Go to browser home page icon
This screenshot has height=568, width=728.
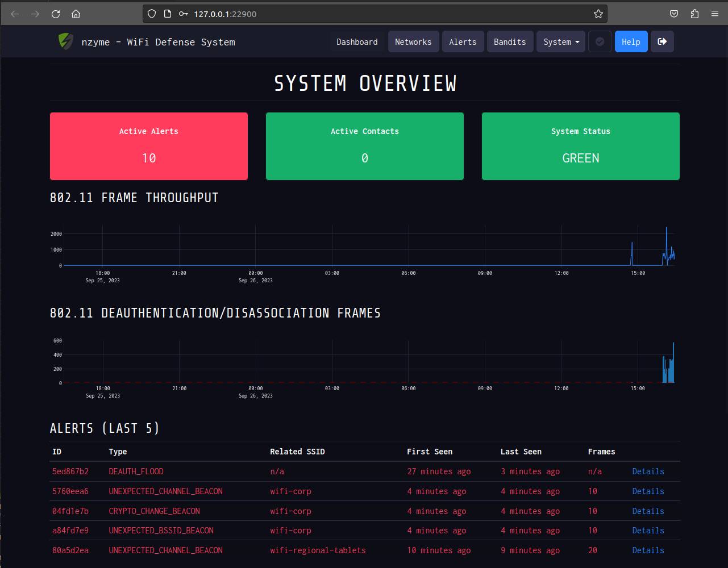pyautogui.click(x=76, y=14)
